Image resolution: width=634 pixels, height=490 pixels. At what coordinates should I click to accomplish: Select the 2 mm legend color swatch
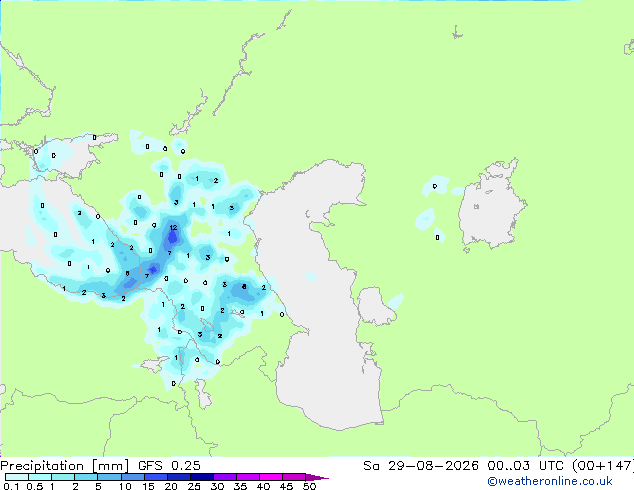click(x=86, y=477)
